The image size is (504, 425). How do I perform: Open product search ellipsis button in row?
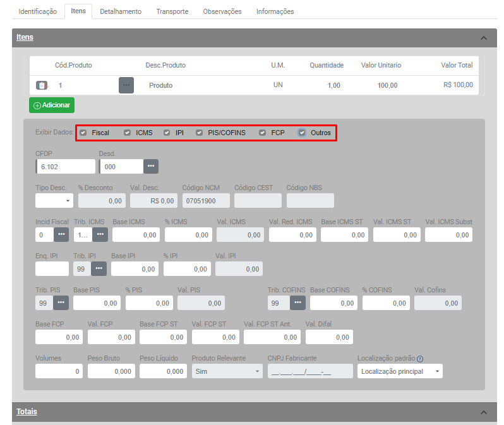click(x=126, y=85)
